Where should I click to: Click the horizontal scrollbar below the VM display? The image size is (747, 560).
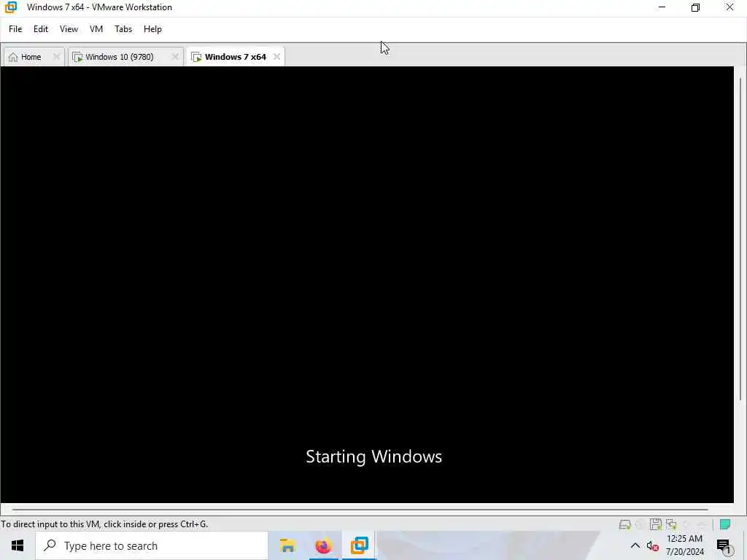pos(360,510)
